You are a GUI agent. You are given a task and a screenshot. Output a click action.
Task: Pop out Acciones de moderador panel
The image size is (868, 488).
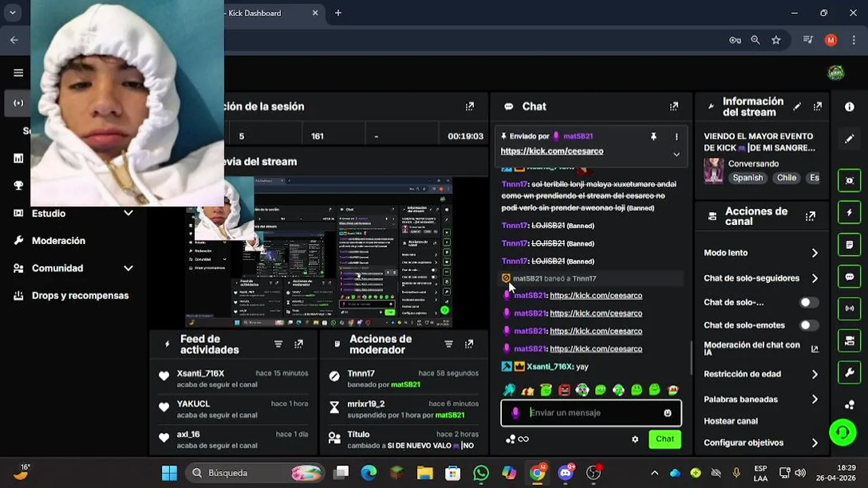[x=469, y=344]
